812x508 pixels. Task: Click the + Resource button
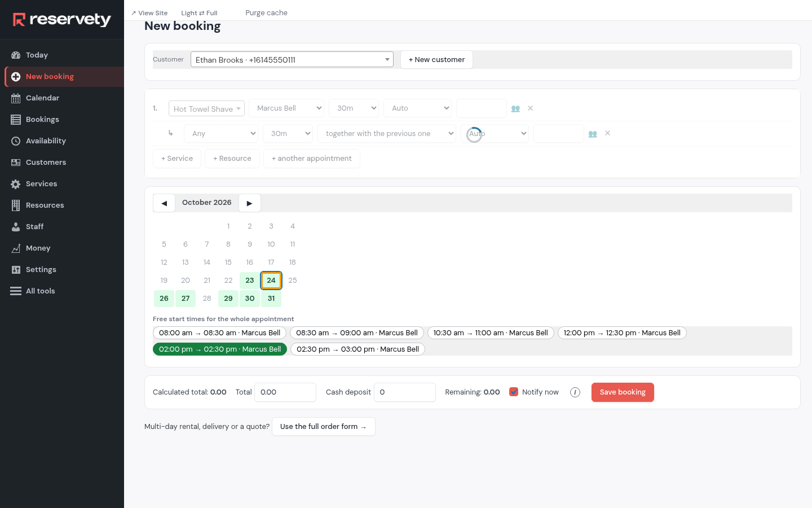pyautogui.click(x=232, y=159)
